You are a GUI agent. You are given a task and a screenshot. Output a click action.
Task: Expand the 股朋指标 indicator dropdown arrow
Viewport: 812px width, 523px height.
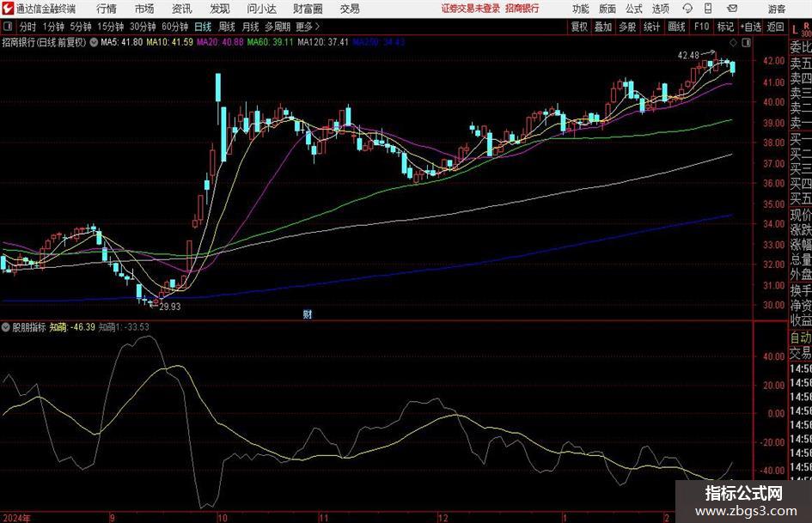pos(6,326)
